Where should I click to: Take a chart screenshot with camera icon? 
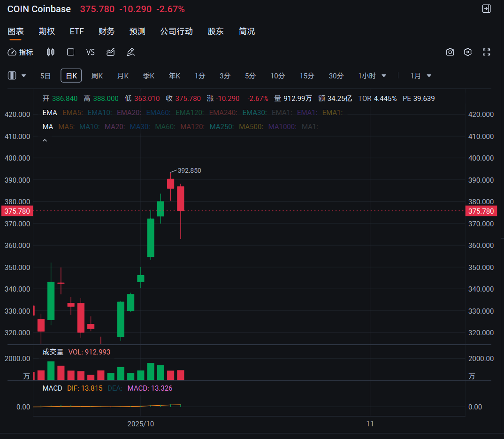coord(450,52)
